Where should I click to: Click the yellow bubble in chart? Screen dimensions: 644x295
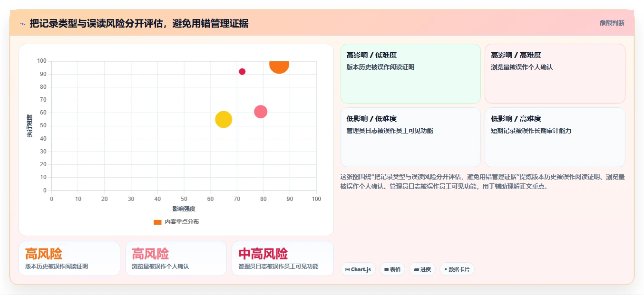click(224, 119)
